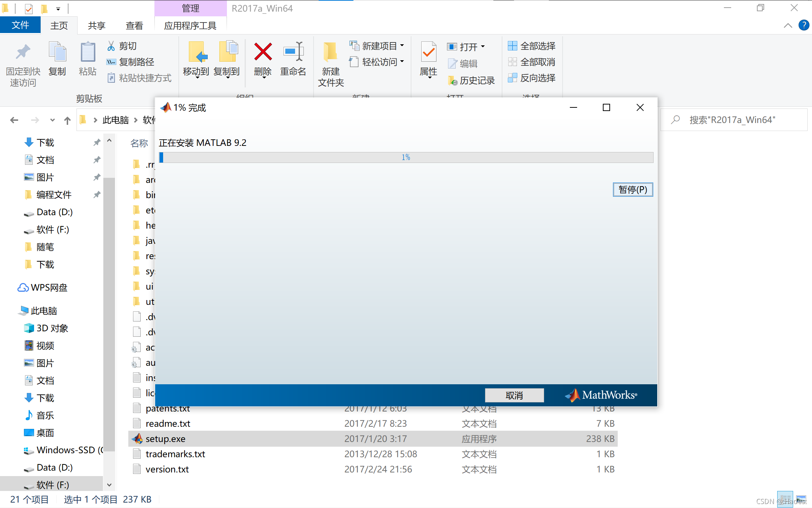Expand the 打开 dropdown menu

483,46
